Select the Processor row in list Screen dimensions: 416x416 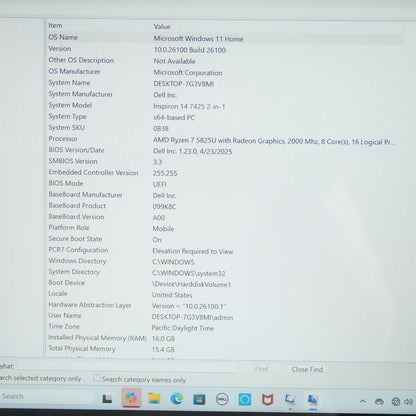pyautogui.click(x=225, y=140)
